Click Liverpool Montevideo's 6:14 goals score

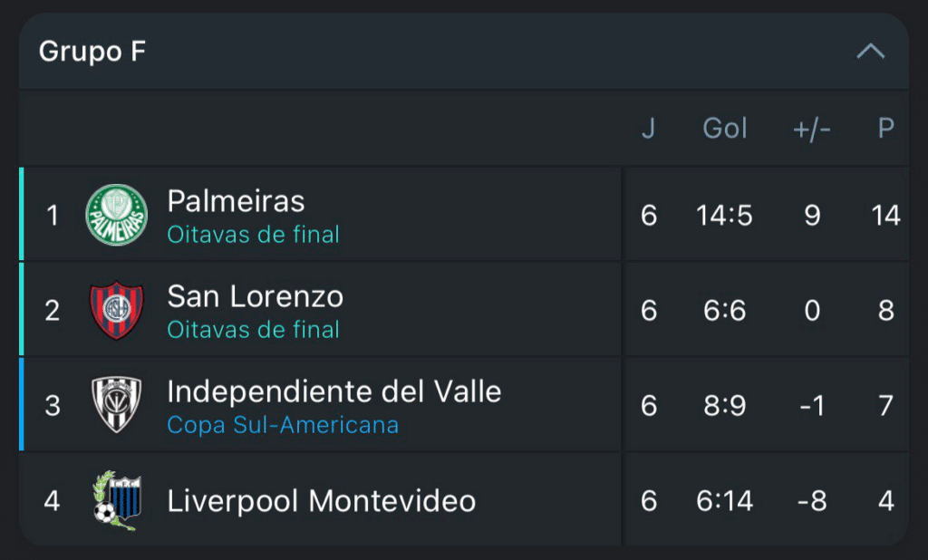725,500
